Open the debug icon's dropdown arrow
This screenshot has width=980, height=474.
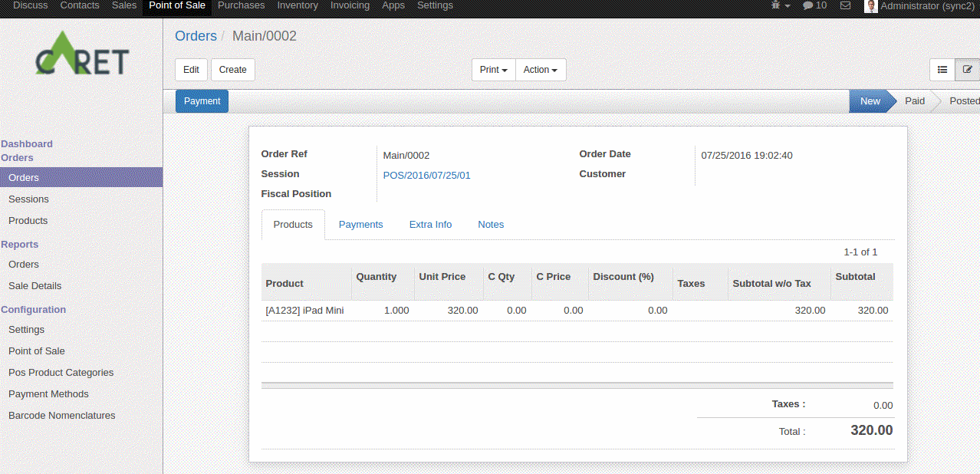786,6
